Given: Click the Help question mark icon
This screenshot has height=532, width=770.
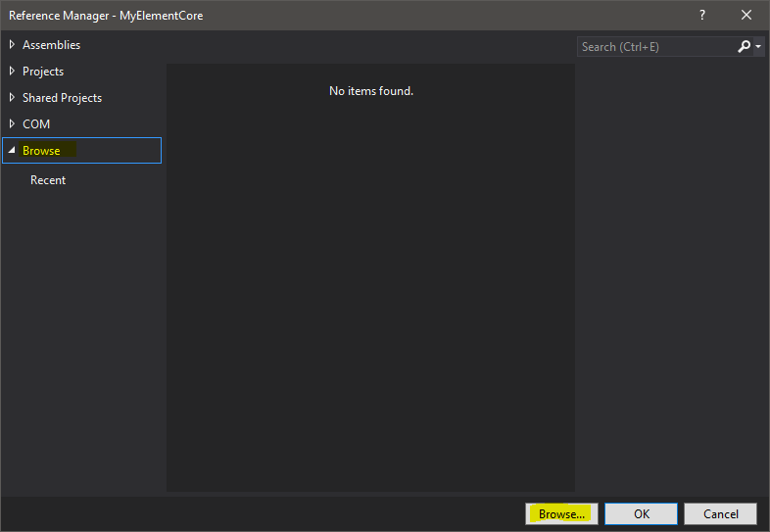Looking at the screenshot, I should 701,15.
